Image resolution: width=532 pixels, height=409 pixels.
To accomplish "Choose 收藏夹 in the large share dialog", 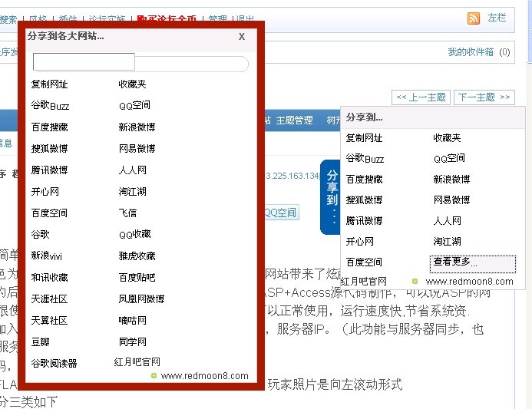I will (x=132, y=84).
